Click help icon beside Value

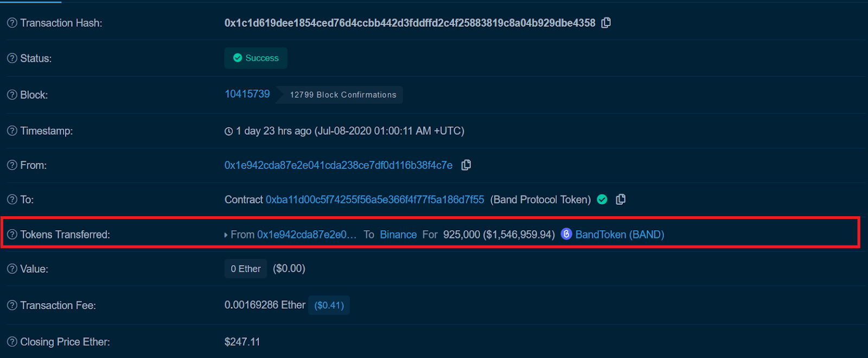click(12, 269)
